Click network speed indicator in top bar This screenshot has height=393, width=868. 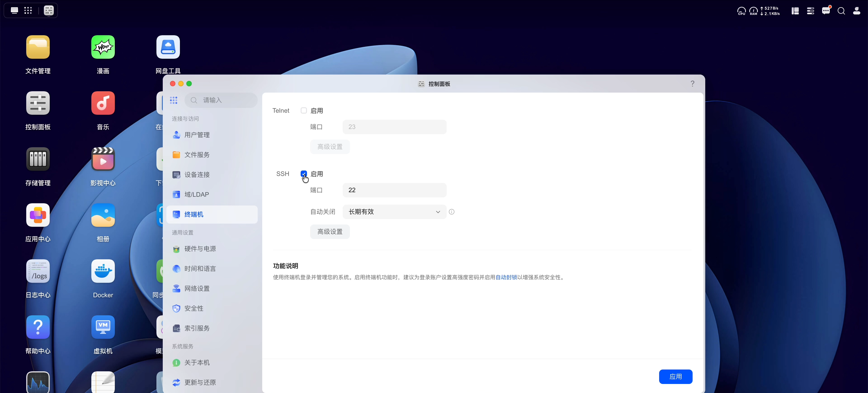pos(770,11)
